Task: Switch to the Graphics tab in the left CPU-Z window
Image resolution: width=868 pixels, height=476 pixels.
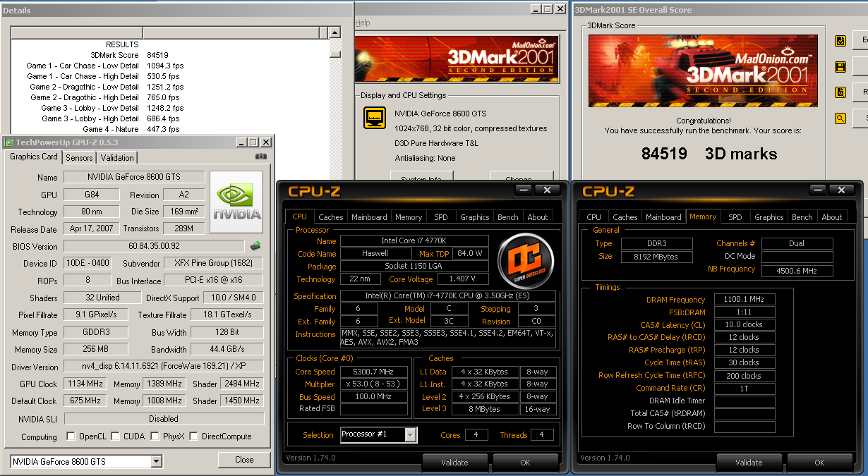Action: [475, 217]
